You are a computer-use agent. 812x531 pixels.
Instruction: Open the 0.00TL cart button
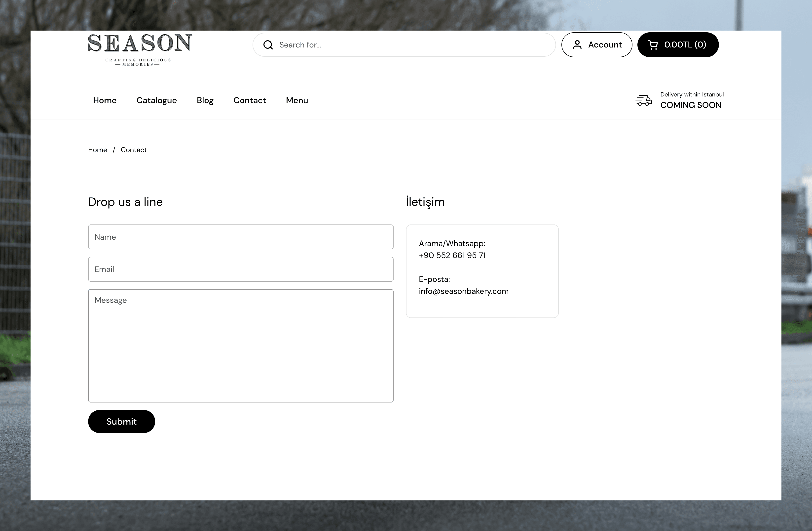tap(678, 45)
